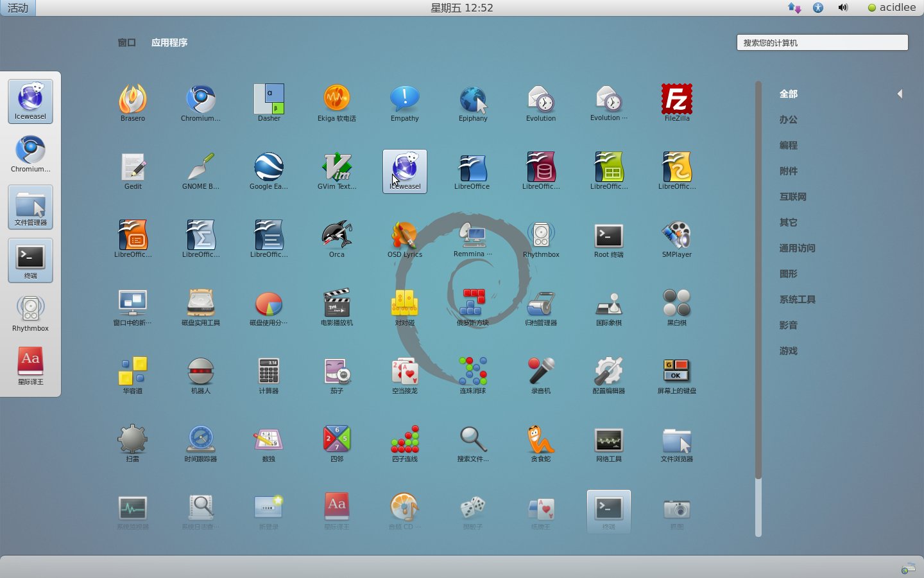Viewport: 924px width, 578px height.
Task: Open 屏幕上的键盘 on-screen keyboard app
Action: pos(677,375)
